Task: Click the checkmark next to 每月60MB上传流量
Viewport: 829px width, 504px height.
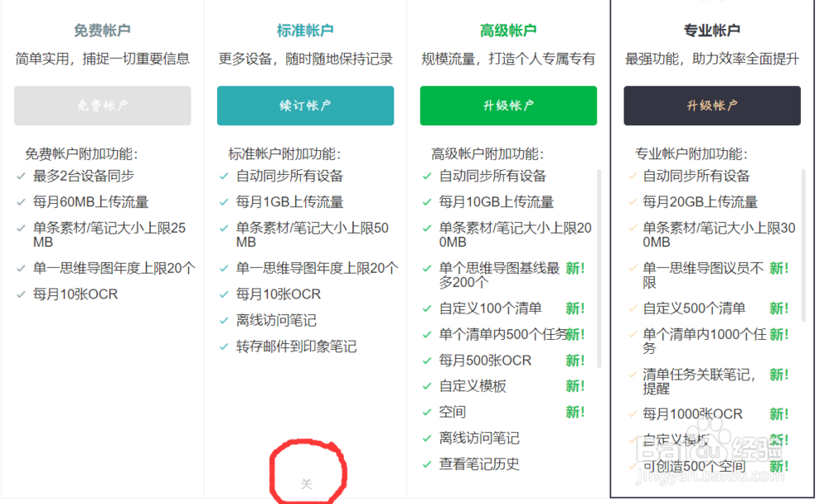Action: click(x=21, y=202)
